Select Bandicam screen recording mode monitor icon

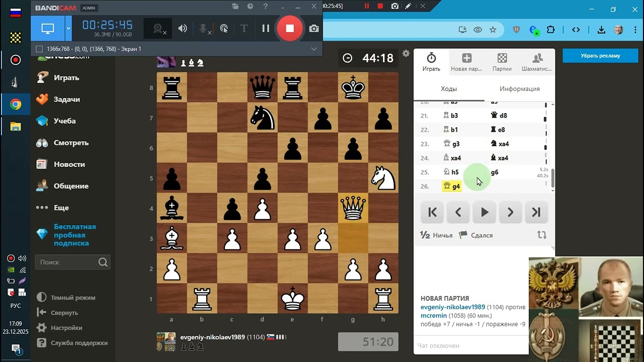[x=48, y=29]
